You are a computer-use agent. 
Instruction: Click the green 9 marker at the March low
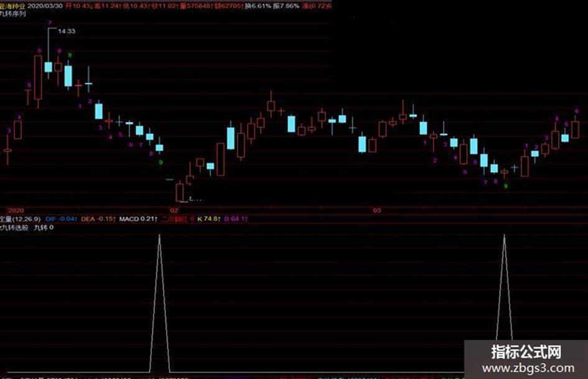(x=506, y=185)
